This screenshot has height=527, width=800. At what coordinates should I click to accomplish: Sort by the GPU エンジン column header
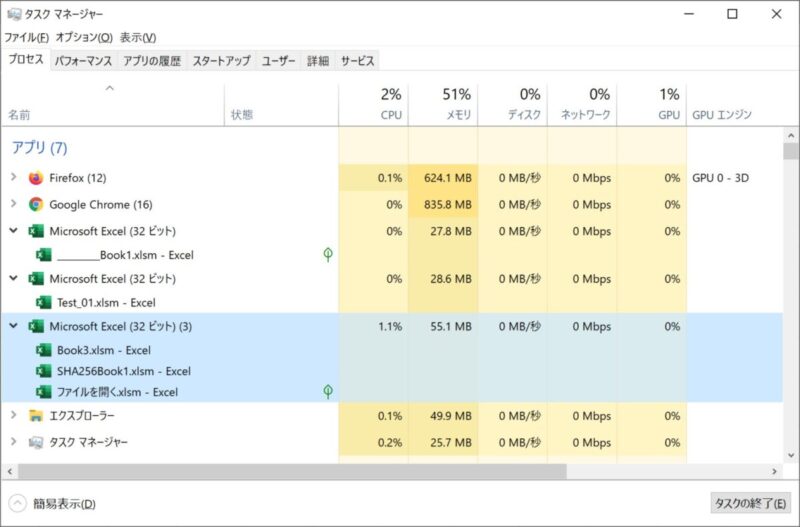[x=734, y=105]
